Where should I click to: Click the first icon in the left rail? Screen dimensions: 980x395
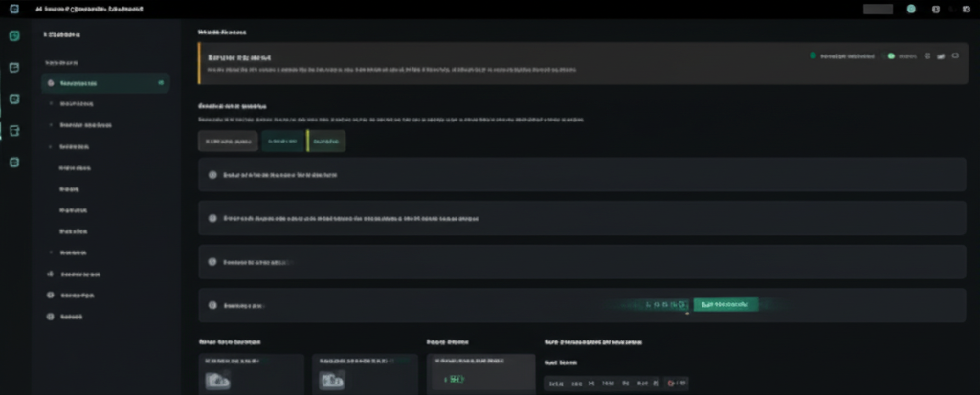pos(14,36)
